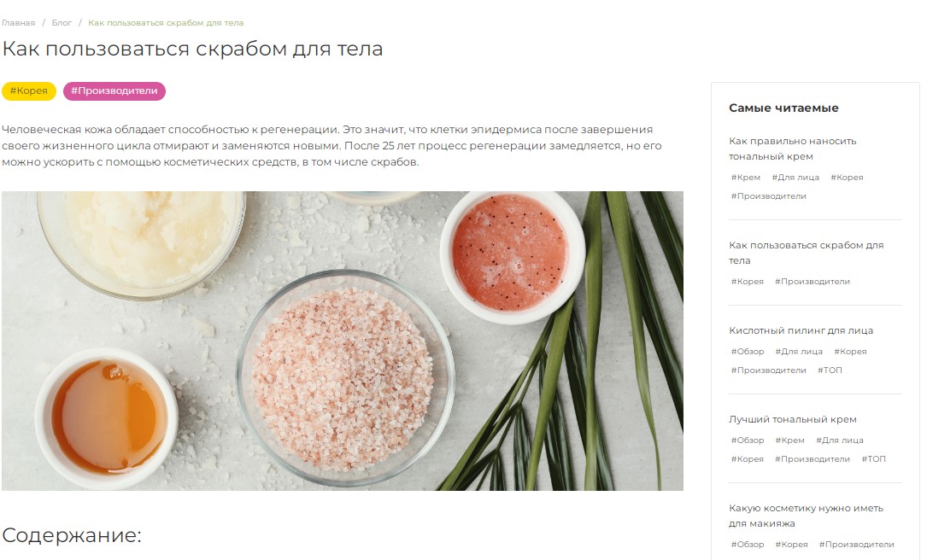
Task: Click the Содержание heading
Action: click(72, 535)
